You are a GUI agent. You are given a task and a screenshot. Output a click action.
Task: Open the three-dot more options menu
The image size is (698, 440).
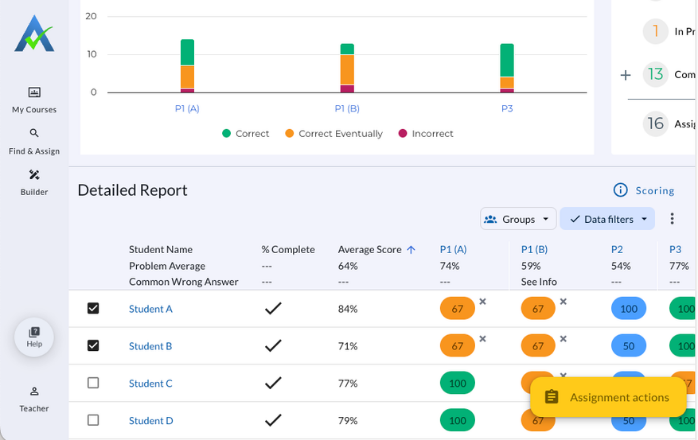[672, 219]
